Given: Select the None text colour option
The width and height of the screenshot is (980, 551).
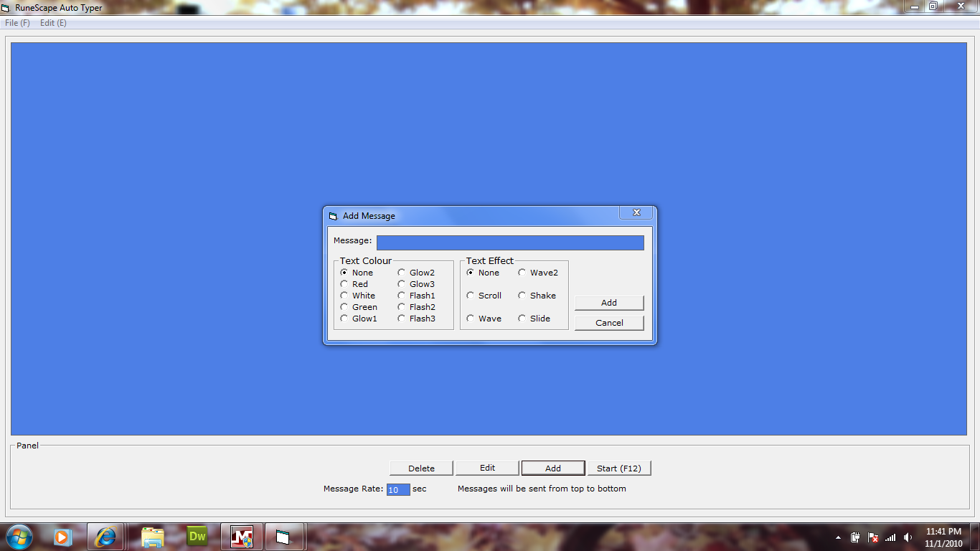Looking at the screenshot, I should (357, 273).
